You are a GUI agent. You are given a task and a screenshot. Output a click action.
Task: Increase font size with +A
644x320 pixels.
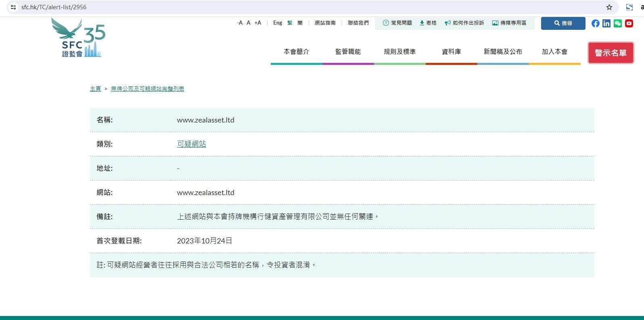pyautogui.click(x=257, y=23)
